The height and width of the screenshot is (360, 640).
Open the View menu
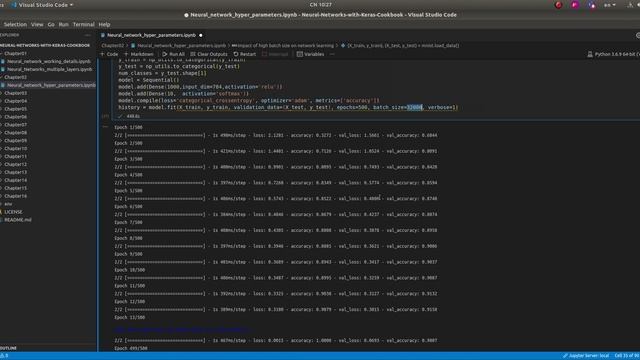coord(37,24)
